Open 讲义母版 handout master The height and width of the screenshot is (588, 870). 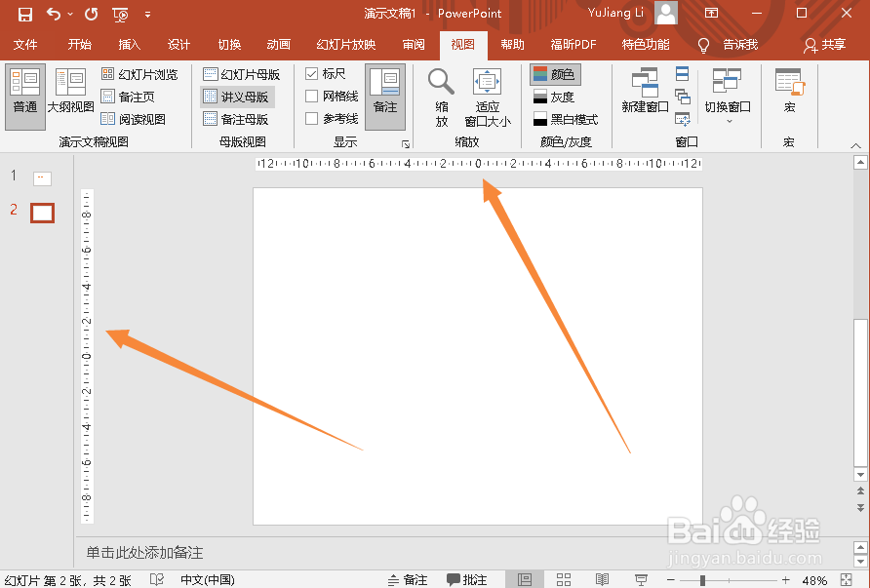236,97
